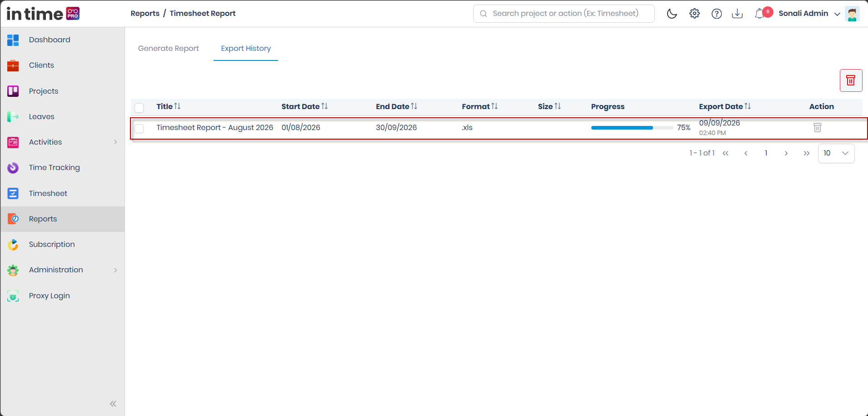Expand the Administration submenu chevron

click(x=115, y=270)
